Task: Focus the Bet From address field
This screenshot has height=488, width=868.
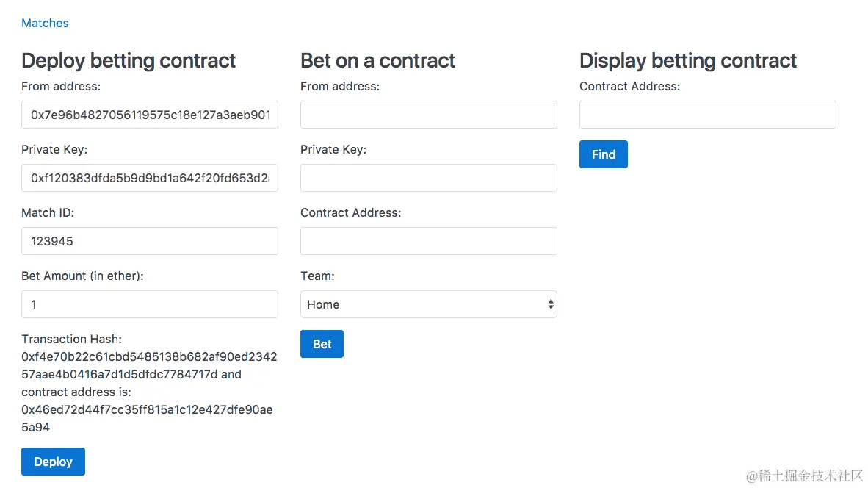Action: click(428, 115)
